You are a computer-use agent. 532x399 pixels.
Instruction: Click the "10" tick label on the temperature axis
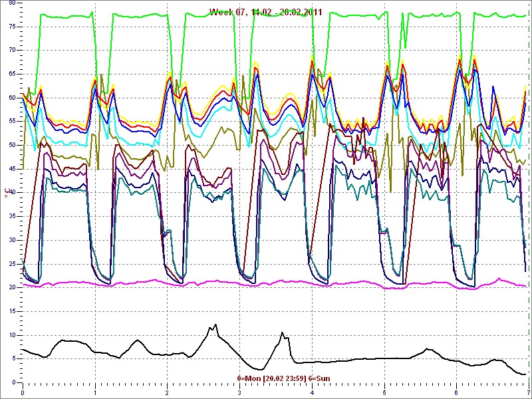[12, 334]
